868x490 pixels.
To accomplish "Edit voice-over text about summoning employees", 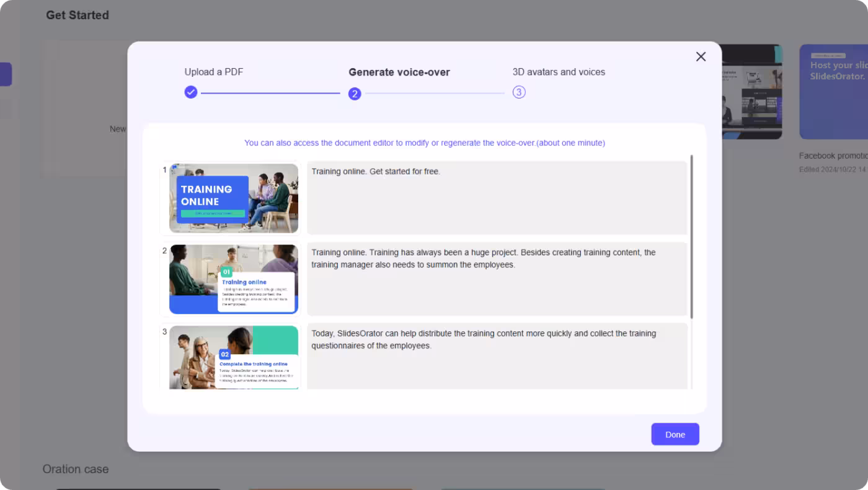I will pyautogui.click(x=497, y=279).
